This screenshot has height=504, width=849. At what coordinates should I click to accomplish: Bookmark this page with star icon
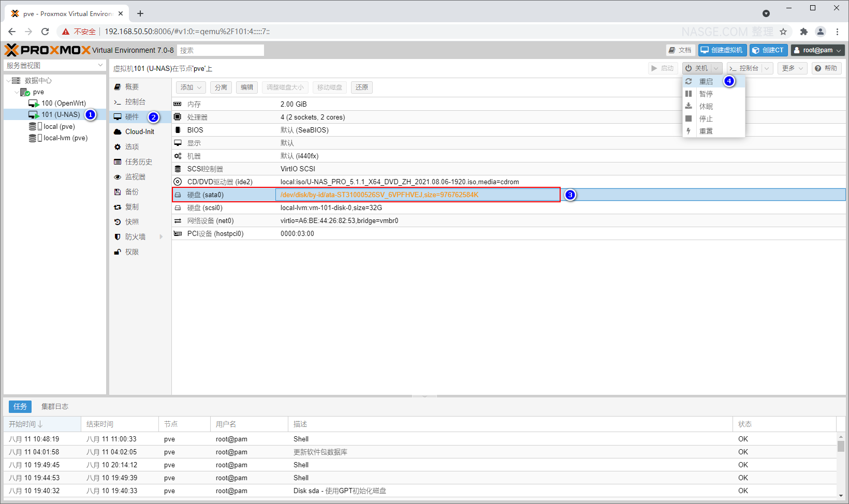pyautogui.click(x=783, y=32)
